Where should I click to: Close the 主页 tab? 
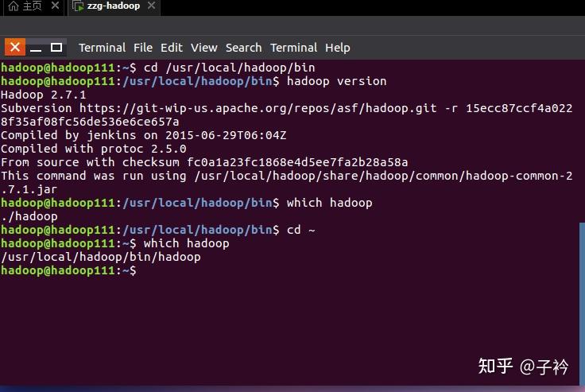click(x=55, y=6)
